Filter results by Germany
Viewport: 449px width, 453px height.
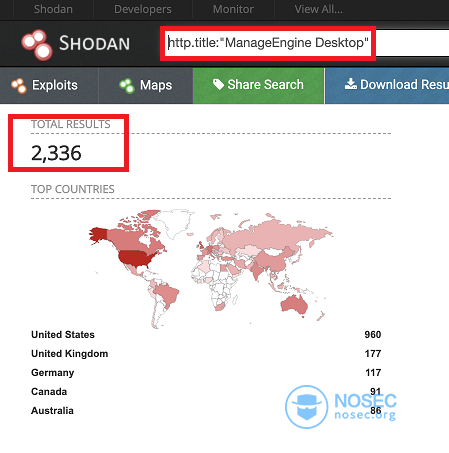click(53, 373)
